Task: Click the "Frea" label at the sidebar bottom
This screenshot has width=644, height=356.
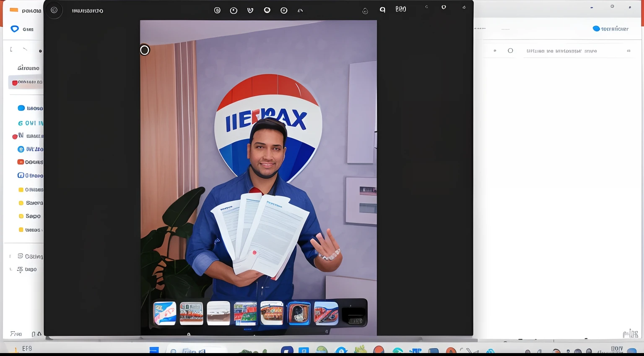Action: [x=16, y=334]
